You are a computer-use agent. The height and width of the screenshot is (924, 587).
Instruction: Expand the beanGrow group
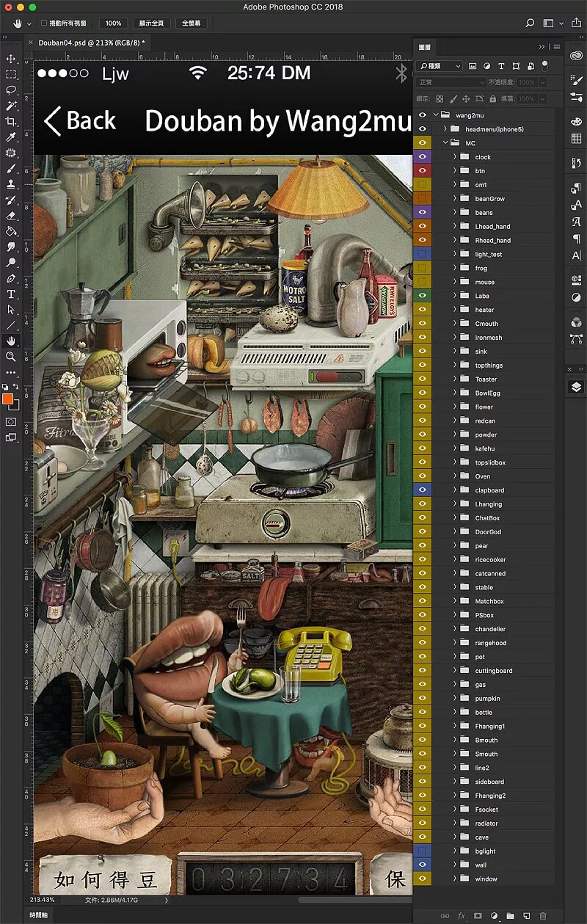tap(455, 199)
